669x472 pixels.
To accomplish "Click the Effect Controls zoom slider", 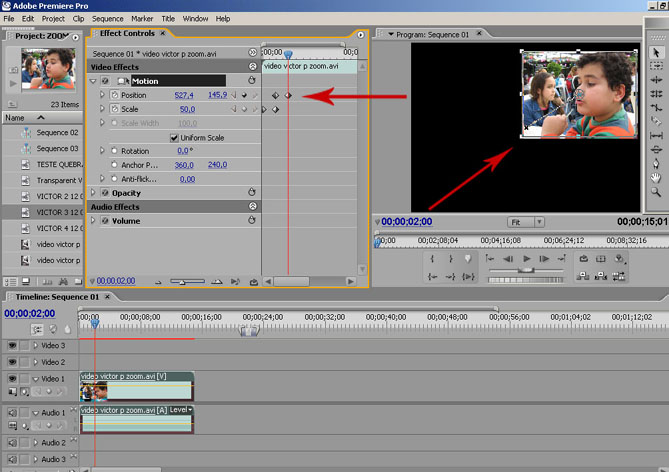I will (x=183, y=282).
